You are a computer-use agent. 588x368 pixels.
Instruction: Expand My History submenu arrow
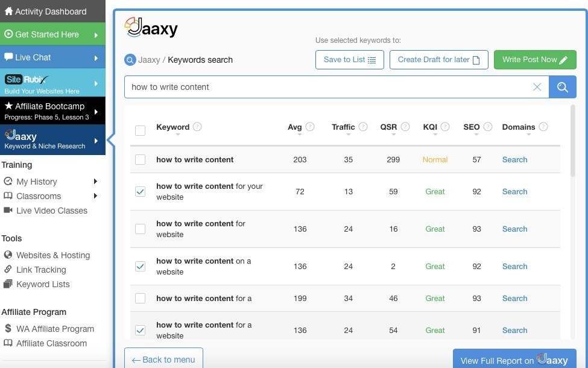pos(95,181)
